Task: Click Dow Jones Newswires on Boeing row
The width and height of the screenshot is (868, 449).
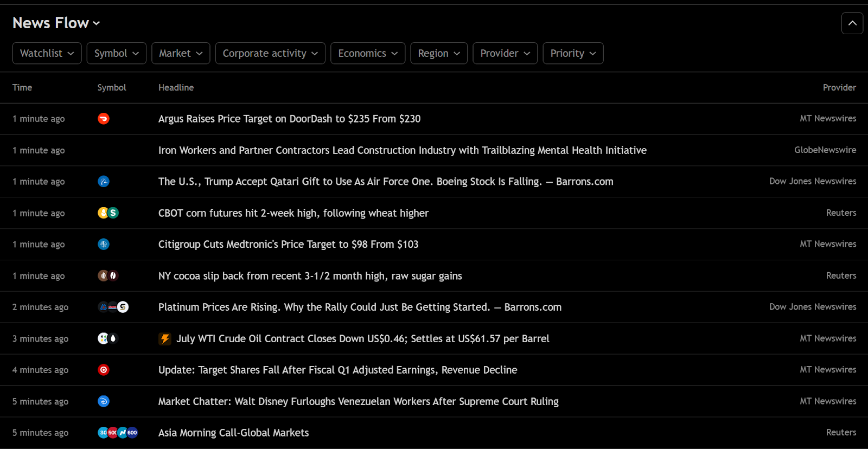Action: click(813, 181)
